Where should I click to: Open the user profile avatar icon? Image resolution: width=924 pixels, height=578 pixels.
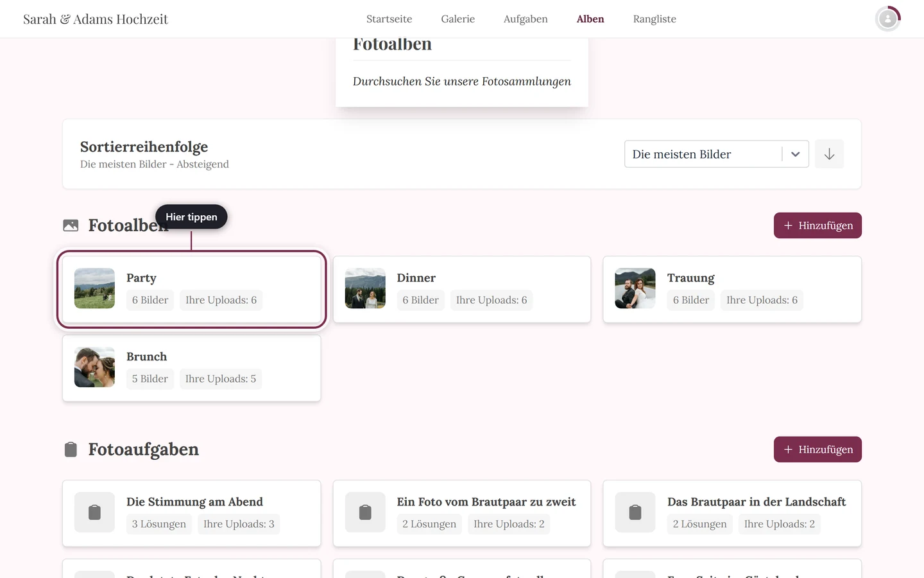888,19
